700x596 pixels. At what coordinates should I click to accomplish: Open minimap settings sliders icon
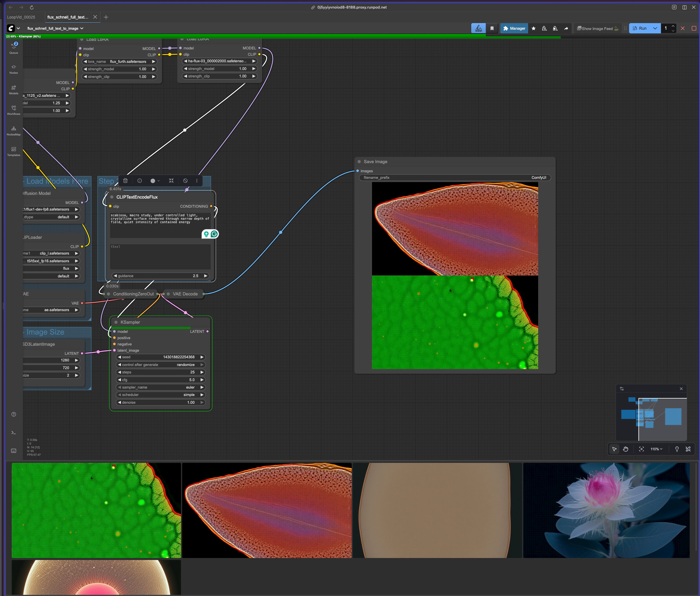coord(622,389)
